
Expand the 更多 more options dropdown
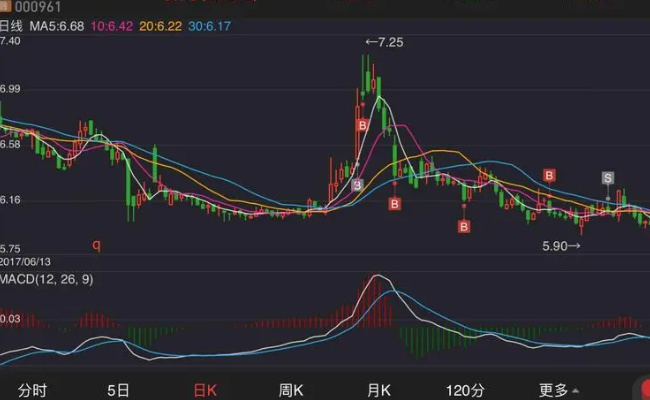tap(558, 390)
